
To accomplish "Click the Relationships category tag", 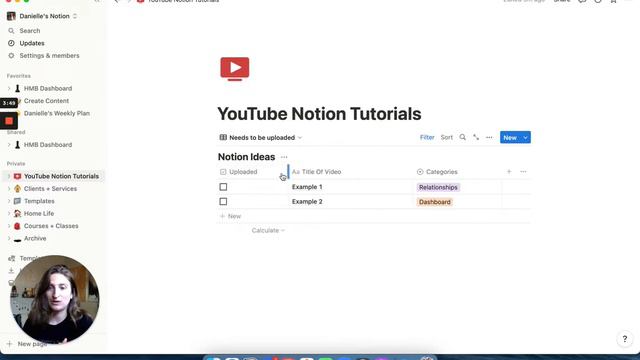I will [x=438, y=187].
